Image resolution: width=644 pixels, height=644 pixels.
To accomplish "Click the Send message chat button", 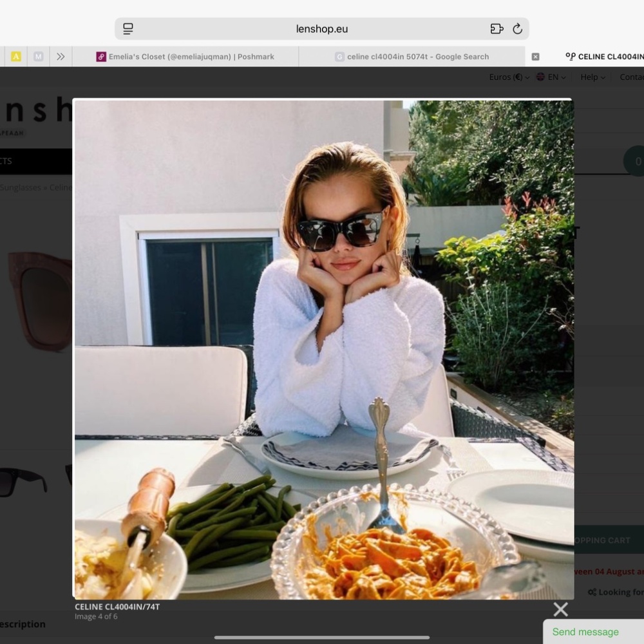I will [x=593, y=632].
